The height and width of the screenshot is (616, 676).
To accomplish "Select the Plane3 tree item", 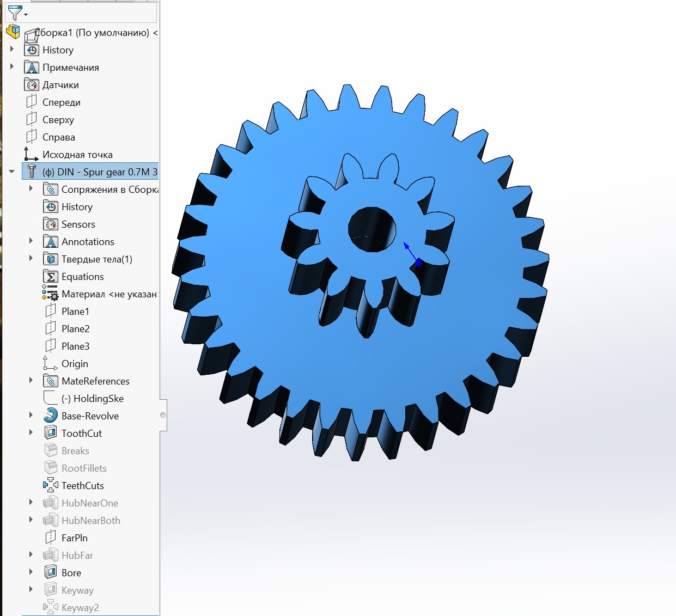I will (75, 346).
